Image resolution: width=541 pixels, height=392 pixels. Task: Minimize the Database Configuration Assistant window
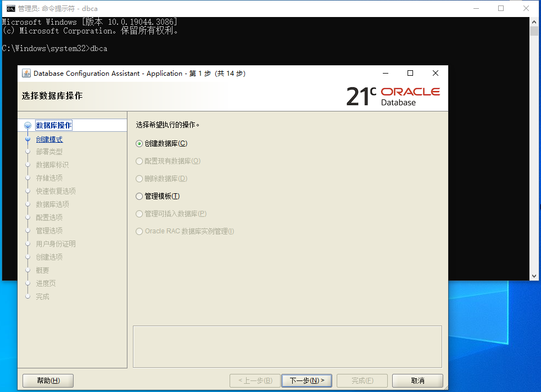pos(386,73)
